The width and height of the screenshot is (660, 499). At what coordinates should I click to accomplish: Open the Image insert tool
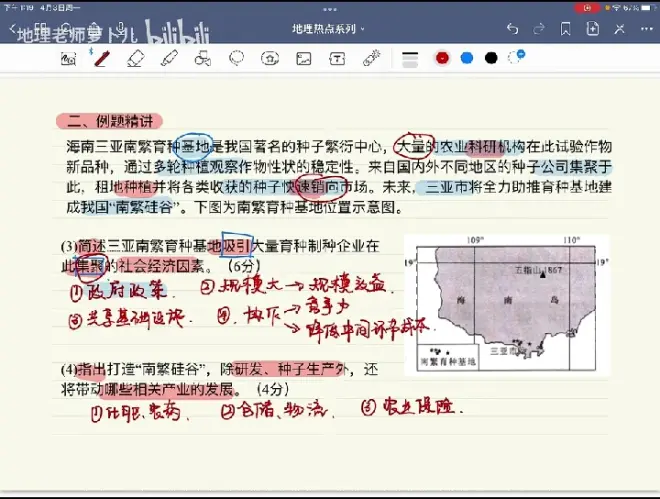(303, 58)
